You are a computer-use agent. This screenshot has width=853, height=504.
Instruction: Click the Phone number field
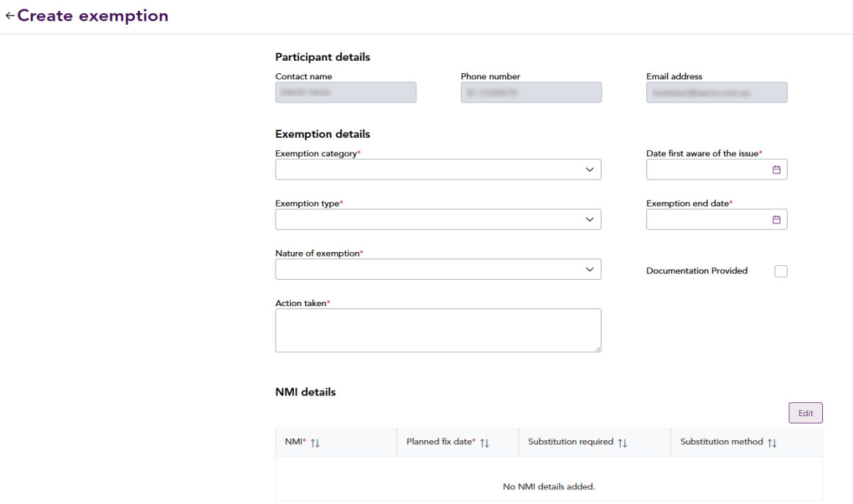point(531,92)
